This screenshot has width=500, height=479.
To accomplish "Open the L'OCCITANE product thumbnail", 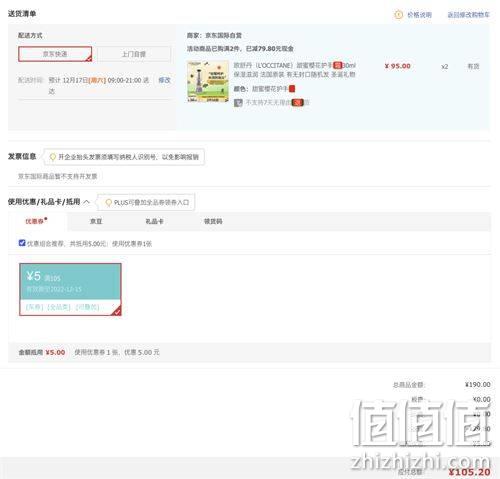I will [x=208, y=81].
